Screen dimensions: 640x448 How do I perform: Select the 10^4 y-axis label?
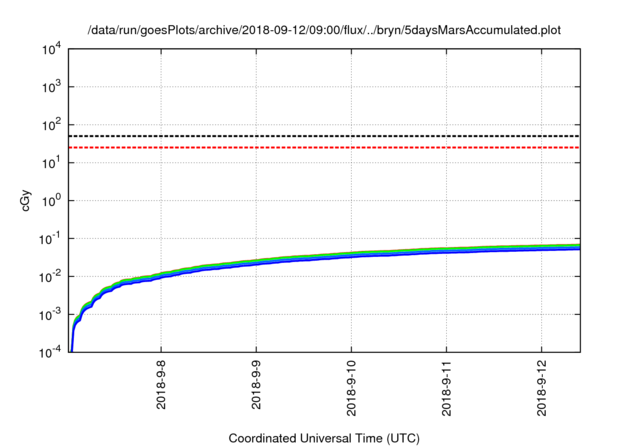click(52, 50)
